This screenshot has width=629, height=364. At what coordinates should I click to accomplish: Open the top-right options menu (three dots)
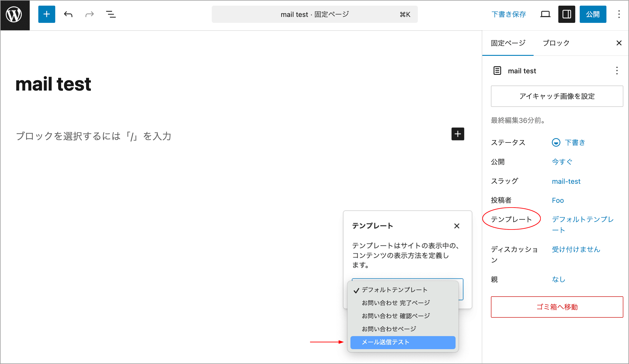[619, 14]
